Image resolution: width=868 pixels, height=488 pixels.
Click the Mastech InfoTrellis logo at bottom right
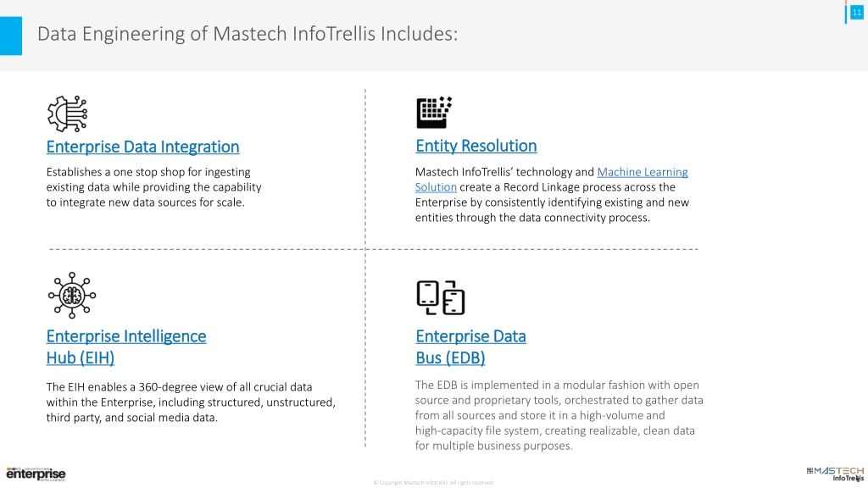coord(835,474)
